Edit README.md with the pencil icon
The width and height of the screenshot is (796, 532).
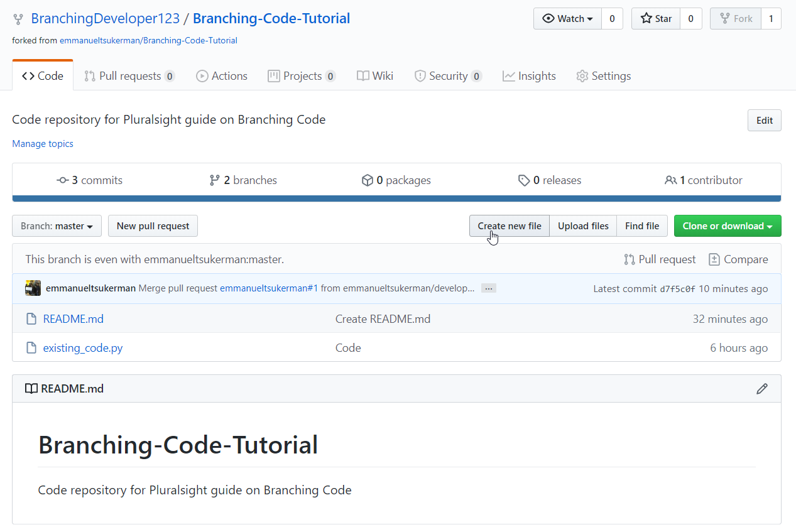pyautogui.click(x=762, y=389)
